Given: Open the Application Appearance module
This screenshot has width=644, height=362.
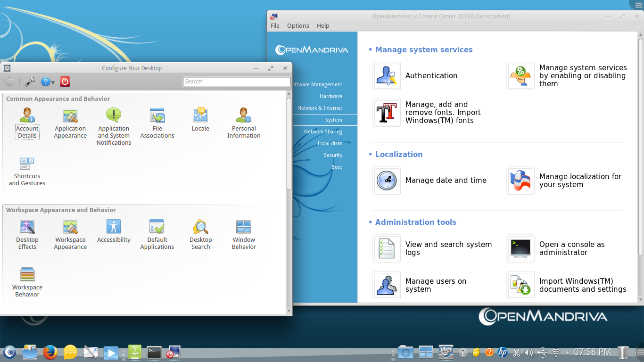Looking at the screenshot, I should 70,123.
